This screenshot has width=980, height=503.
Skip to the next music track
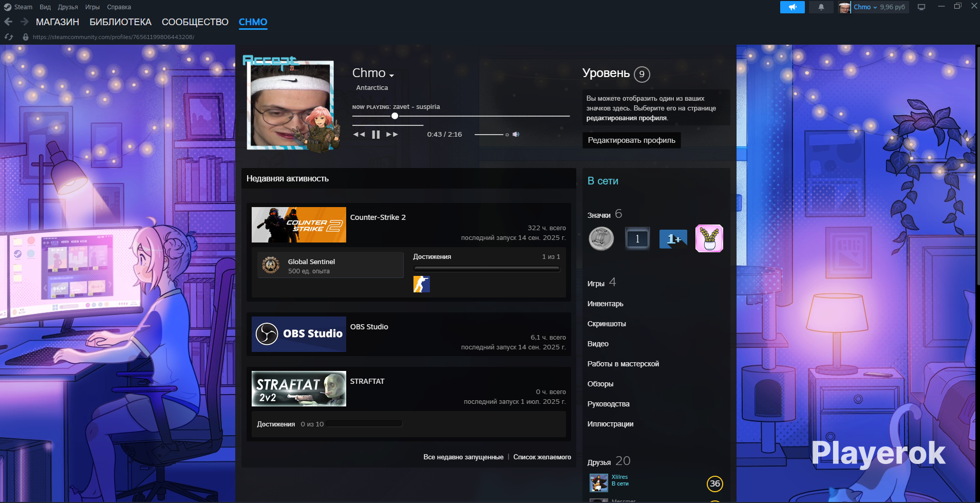392,135
